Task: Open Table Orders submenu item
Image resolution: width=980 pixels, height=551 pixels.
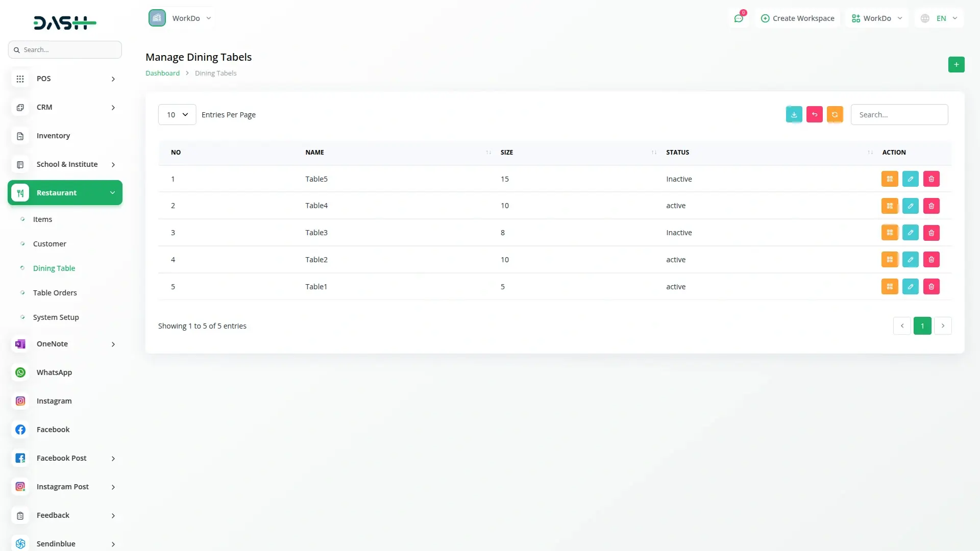Action: point(55,293)
